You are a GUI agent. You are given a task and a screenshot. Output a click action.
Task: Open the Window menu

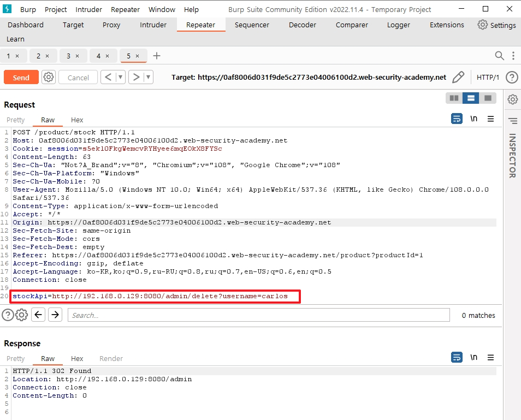162,10
